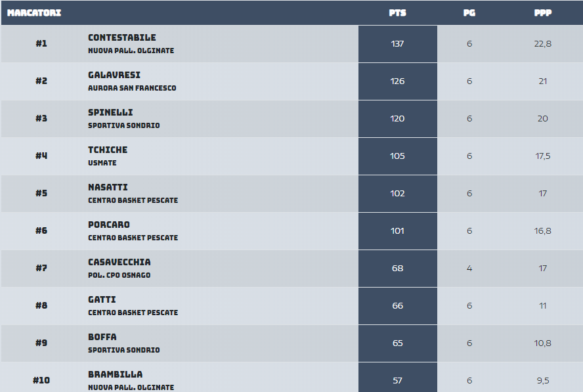This screenshot has height=392, width=583.
Task: Select GATTI player name
Action: [102, 300]
